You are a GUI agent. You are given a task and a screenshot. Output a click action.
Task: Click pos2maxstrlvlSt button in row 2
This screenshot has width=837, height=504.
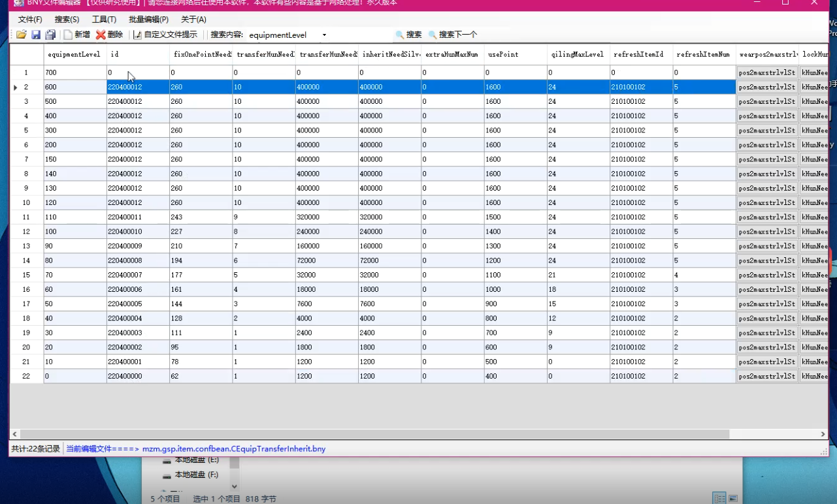pyautogui.click(x=767, y=87)
